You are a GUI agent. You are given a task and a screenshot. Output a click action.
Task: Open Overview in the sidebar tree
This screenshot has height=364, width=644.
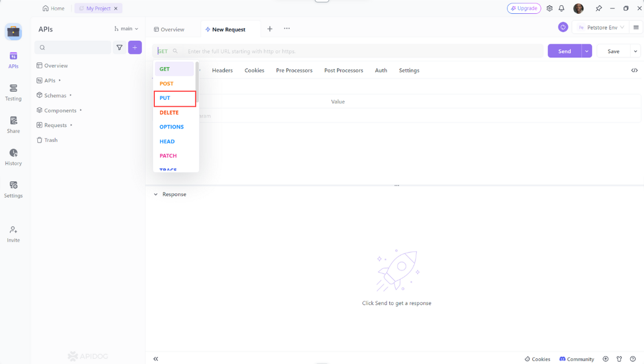point(53,65)
